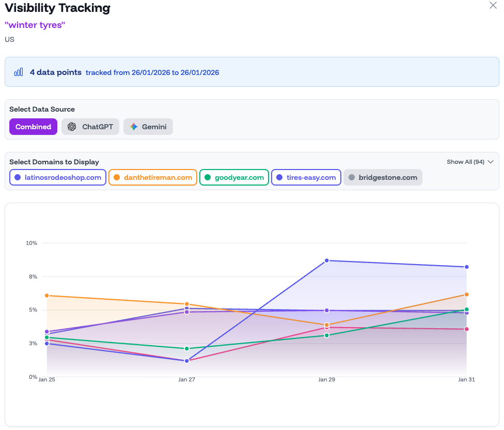Click the purple peak data point on Jan 29
The height and width of the screenshot is (430, 504).
click(327, 260)
